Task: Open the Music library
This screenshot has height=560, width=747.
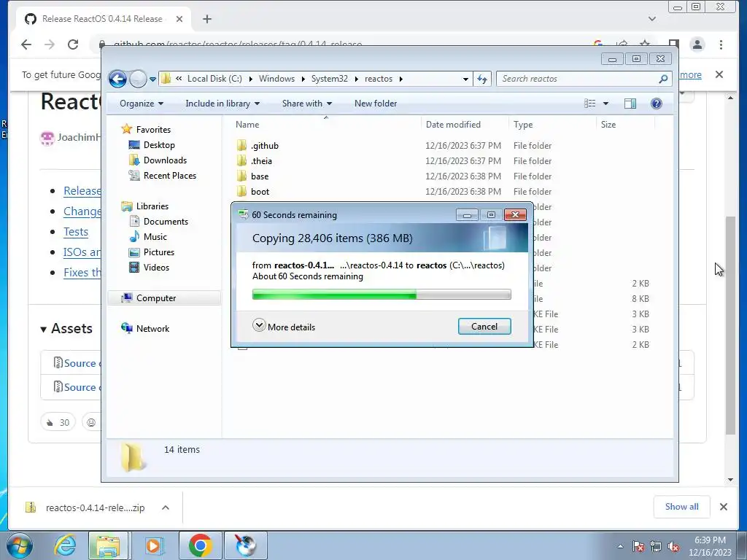Action: (155, 237)
